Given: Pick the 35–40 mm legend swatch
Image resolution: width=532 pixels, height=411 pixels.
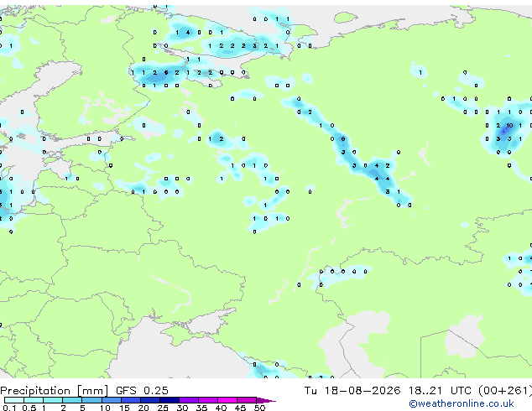Looking at the screenshot, I should [x=208, y=400].
